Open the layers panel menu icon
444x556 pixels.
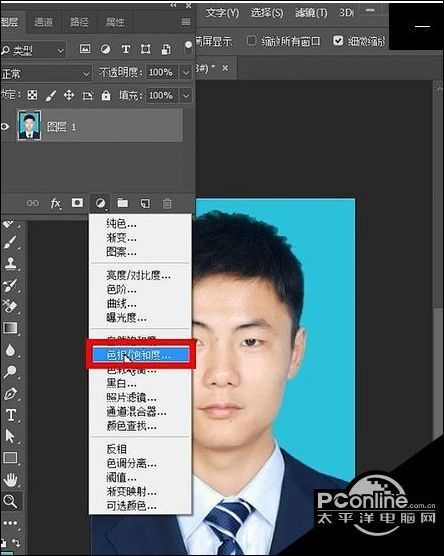coord(186,22)
